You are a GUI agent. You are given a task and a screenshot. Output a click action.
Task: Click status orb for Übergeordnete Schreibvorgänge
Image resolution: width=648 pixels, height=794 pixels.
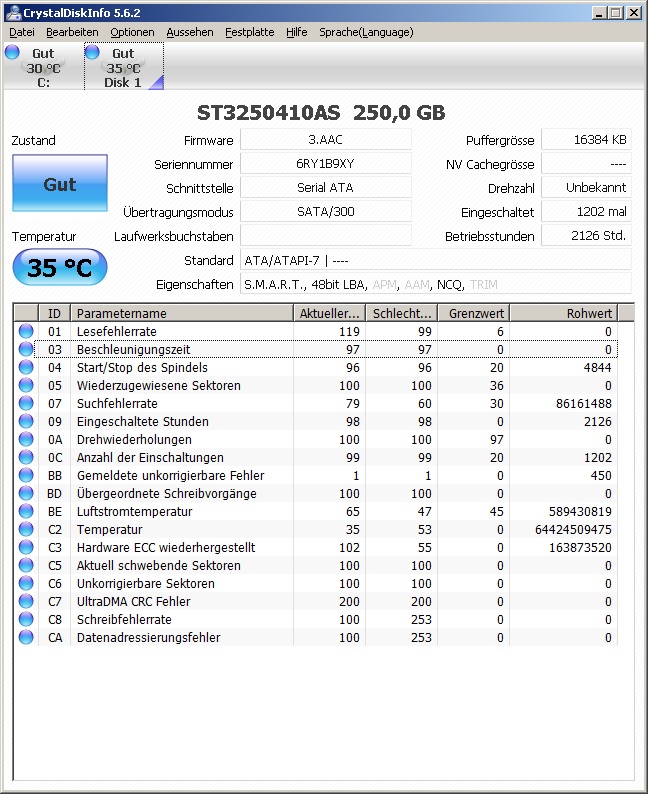click(26, 493)
